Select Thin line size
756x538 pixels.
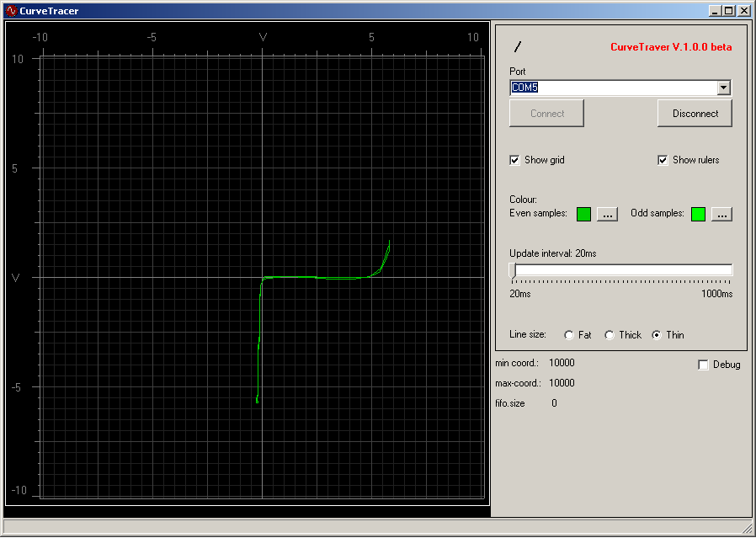657,335
